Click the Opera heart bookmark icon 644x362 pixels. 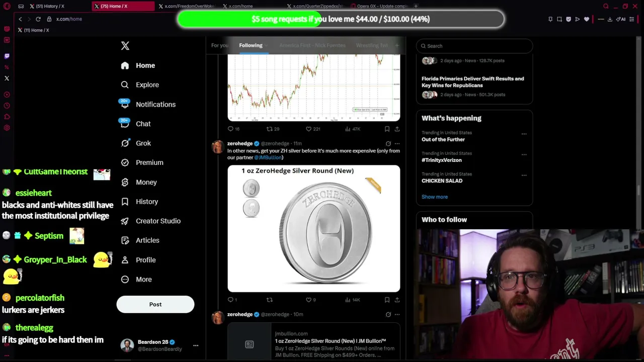[586, 19]
